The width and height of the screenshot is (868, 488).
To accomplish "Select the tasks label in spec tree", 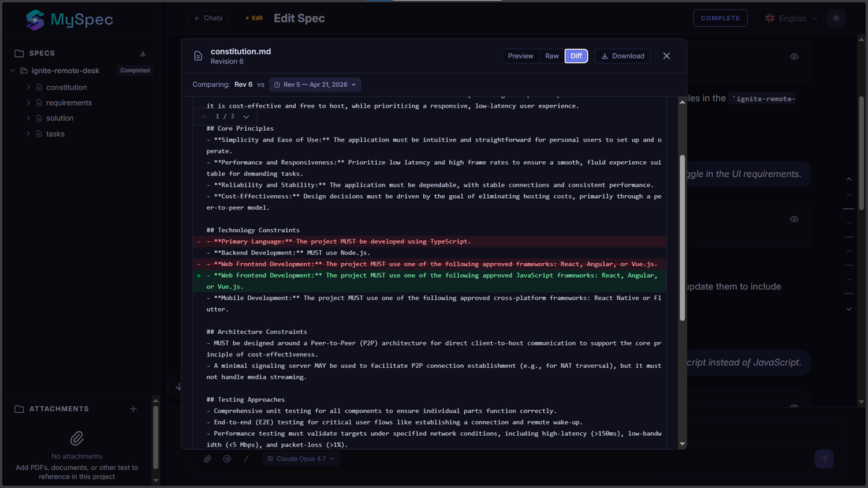I will (x=56, y=134).
